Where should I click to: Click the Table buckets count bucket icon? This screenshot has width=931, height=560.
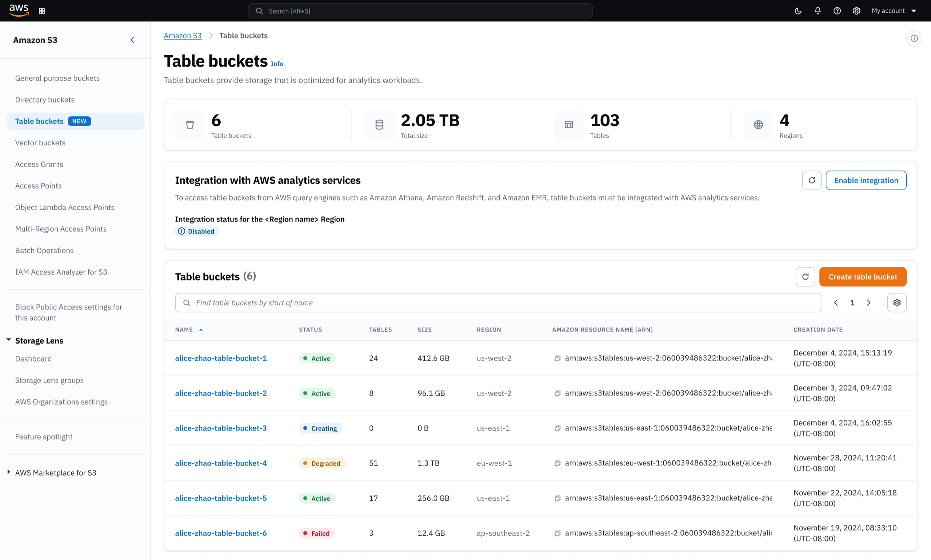(x=190, y=124)
